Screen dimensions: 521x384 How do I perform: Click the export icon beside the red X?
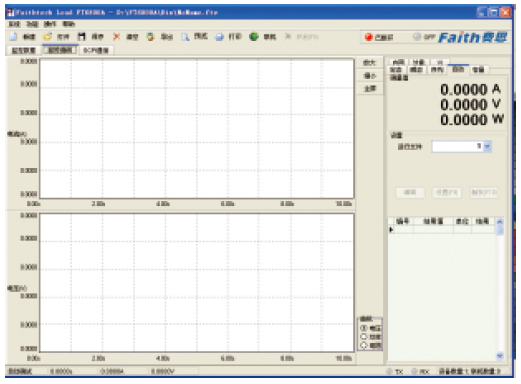151,36
